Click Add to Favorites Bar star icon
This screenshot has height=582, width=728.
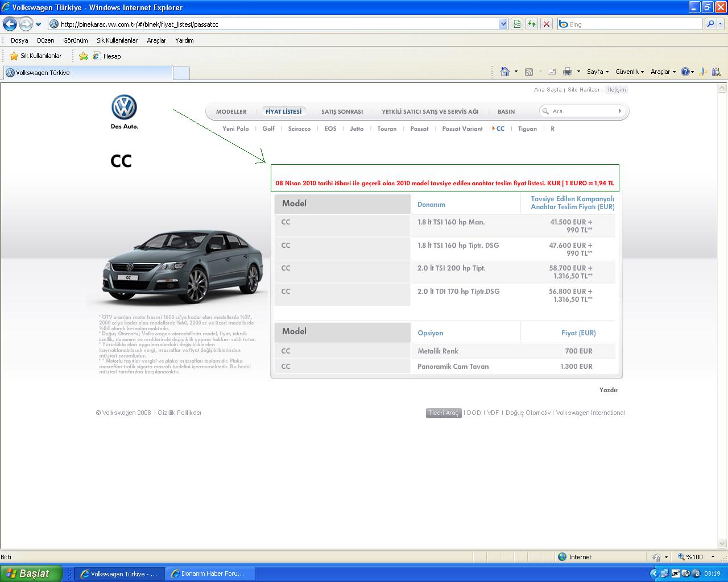(x=84, y=56)
